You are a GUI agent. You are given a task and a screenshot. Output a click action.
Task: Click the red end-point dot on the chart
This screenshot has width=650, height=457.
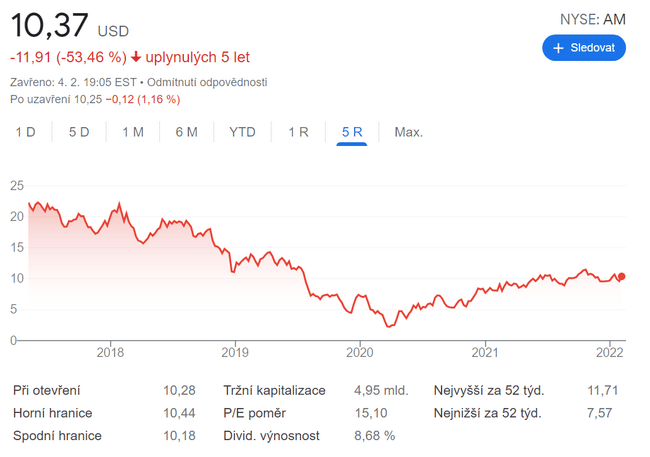[622, 276]
